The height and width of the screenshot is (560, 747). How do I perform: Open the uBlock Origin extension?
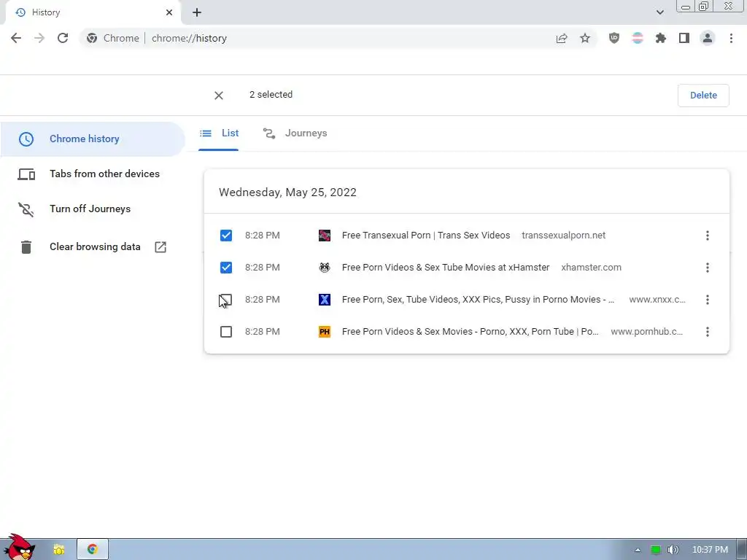[x=614, y=38]
